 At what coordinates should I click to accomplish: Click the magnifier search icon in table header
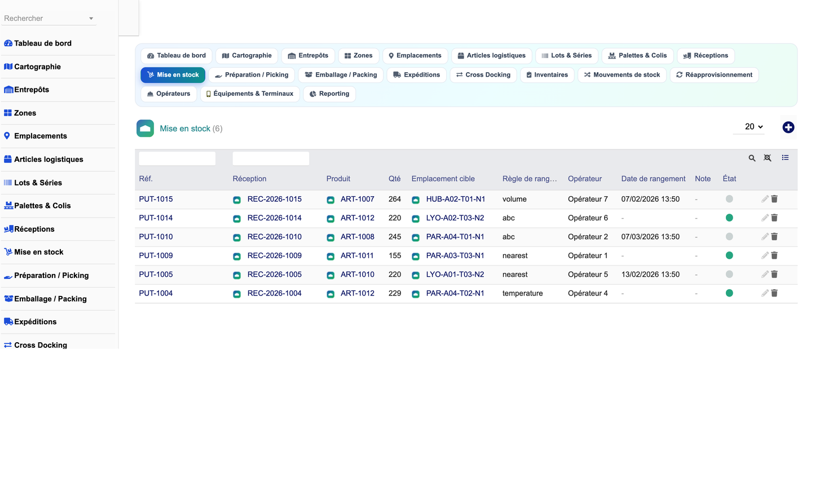pyautogui.click(x=752, y=158)
